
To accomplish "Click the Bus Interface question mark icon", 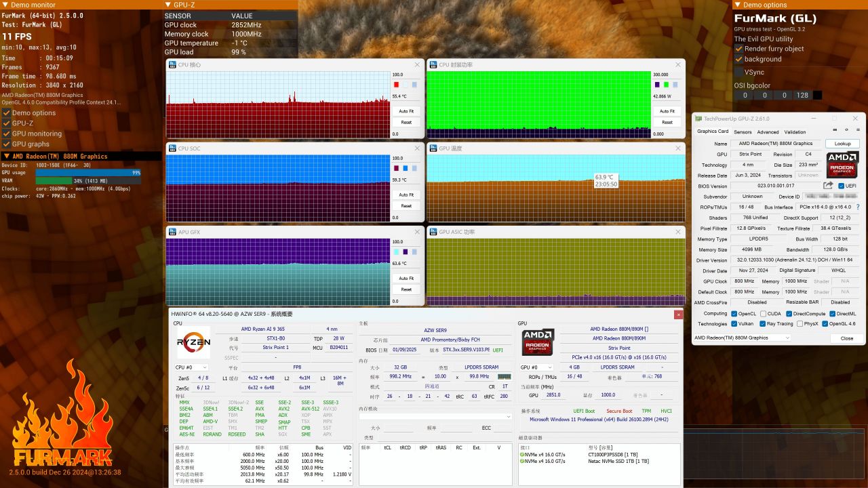I will pos(858,207).
